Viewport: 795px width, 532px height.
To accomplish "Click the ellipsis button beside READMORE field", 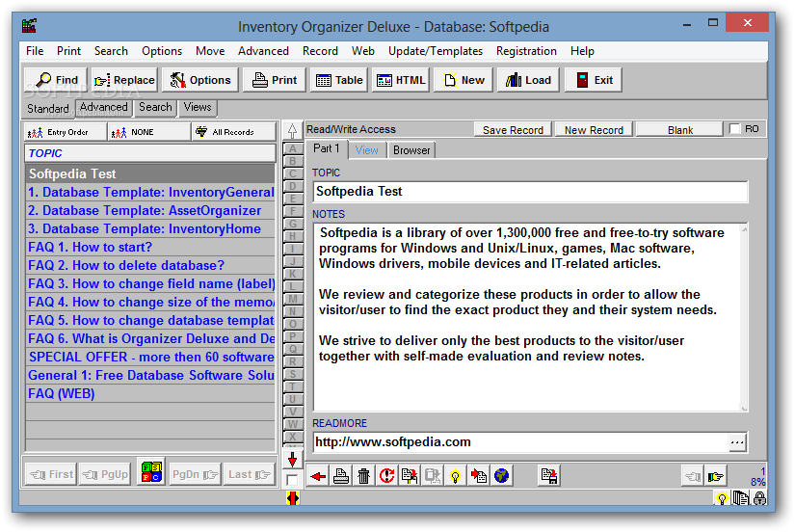I will (x=737, y=442).
